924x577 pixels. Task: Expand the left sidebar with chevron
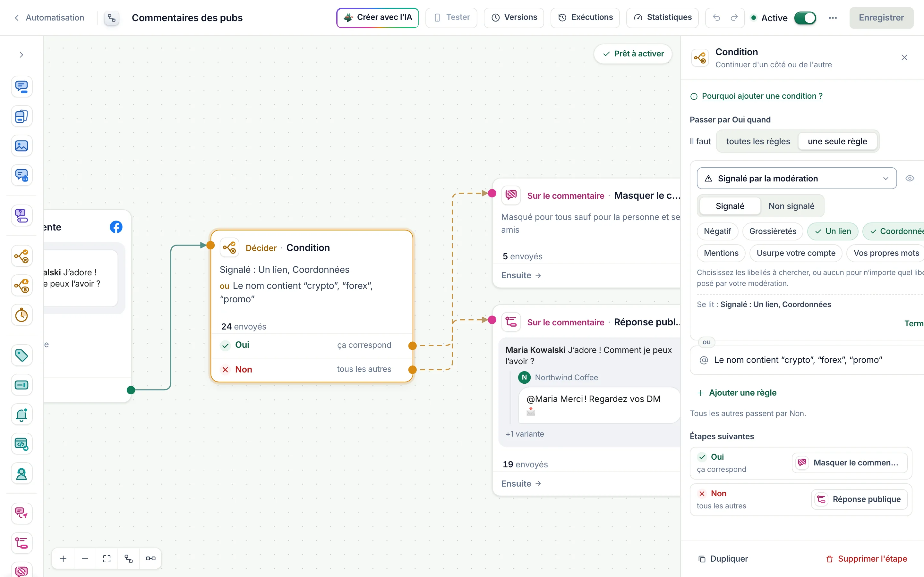[21, 55]
